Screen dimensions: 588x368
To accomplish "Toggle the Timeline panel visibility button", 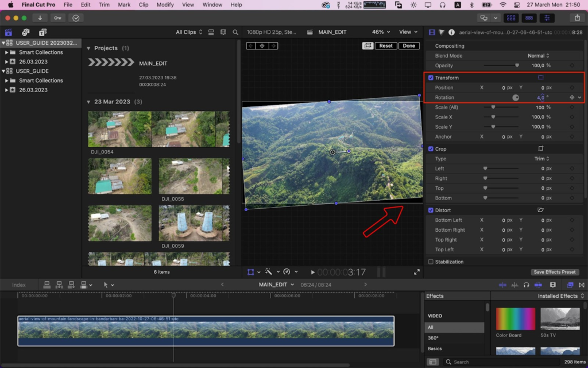I will pyautogui.click(x=529, y=18).
